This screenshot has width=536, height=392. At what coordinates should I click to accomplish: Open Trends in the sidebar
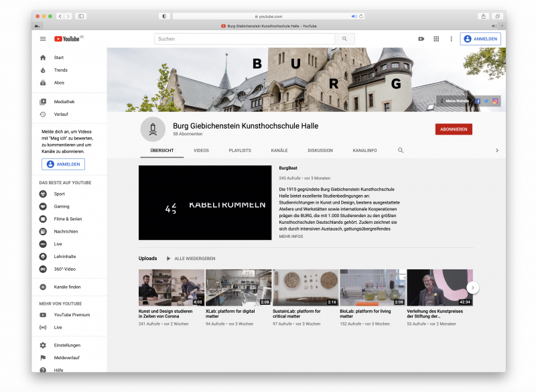[x=60, y=70]
